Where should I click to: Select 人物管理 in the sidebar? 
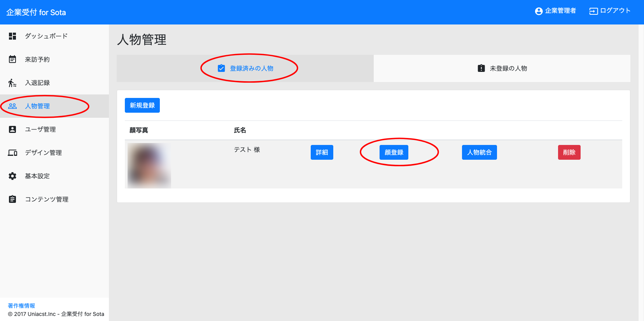point(54,106)
